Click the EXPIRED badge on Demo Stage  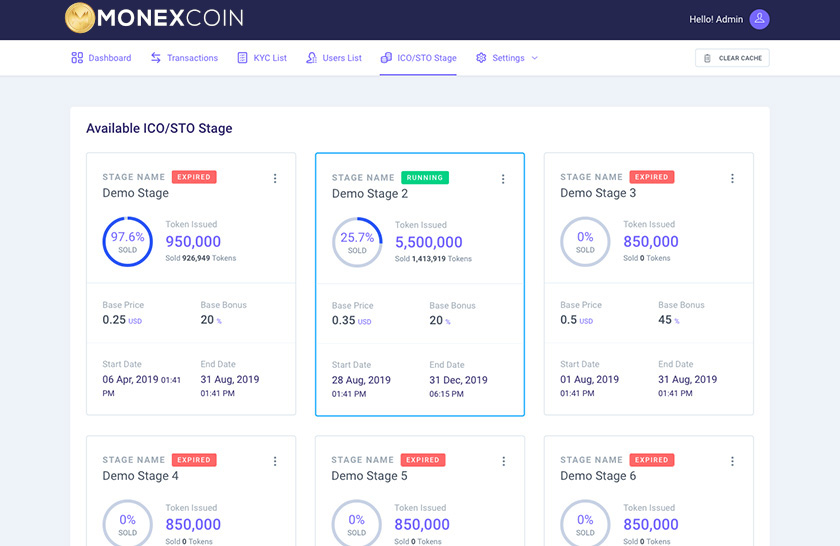coord(194,177)
